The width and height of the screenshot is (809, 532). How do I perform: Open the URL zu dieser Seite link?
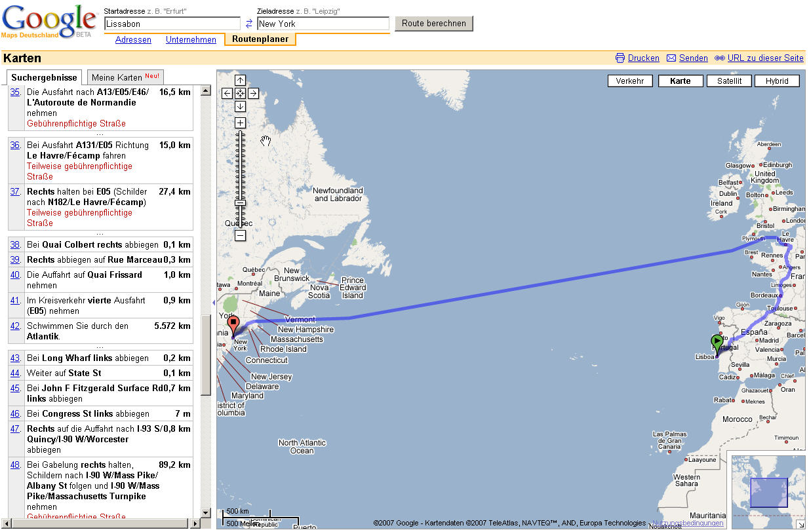(x=766, y=58)
